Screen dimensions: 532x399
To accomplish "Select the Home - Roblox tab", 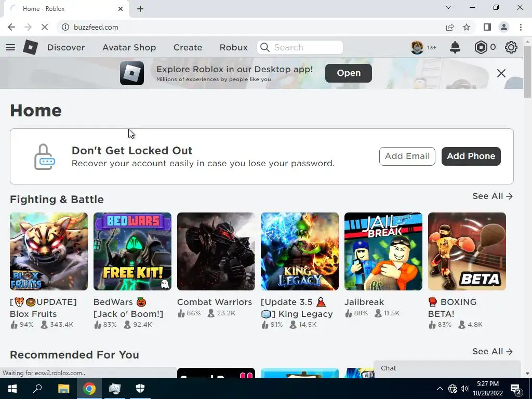I will (x=66, y=9).
